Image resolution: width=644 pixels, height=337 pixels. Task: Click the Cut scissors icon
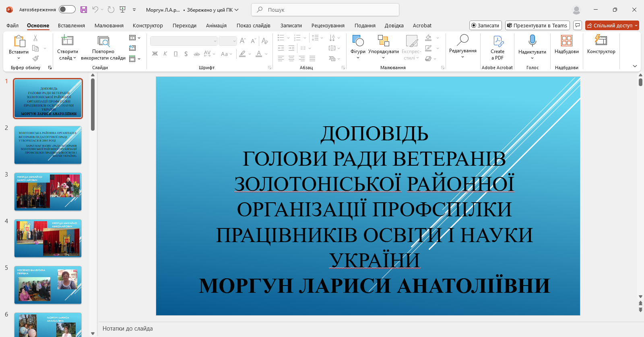(35, 38)
